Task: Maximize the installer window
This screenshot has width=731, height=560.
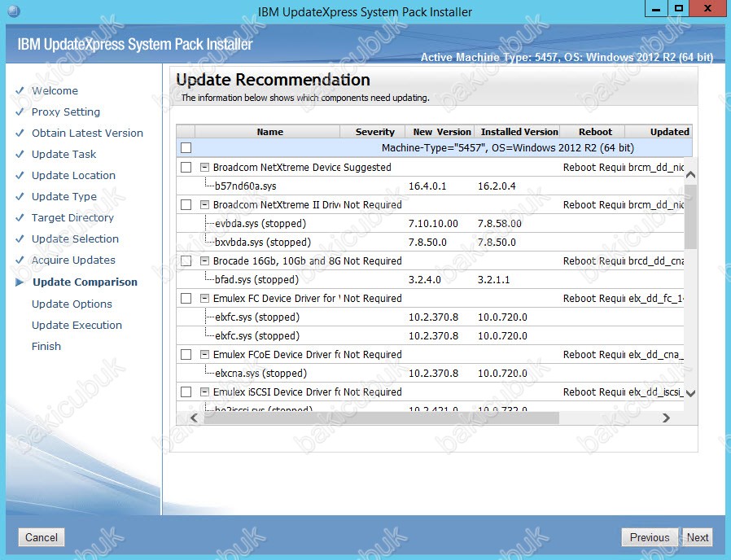Action: [679, 9]
